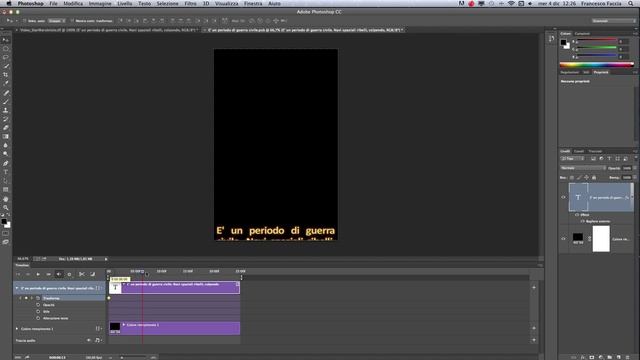The height and width of the screenshot is (360, 640).
Task: Filter layers by type layers icon
Action: pyautogui.click(x=609, y=158)
